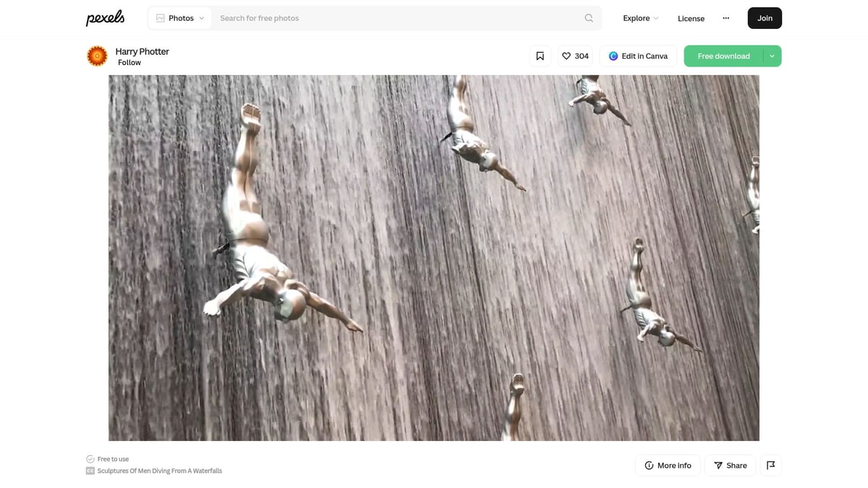Click the share arrow icon
This screenshot has width=868, height=488.
coord(718,466)
